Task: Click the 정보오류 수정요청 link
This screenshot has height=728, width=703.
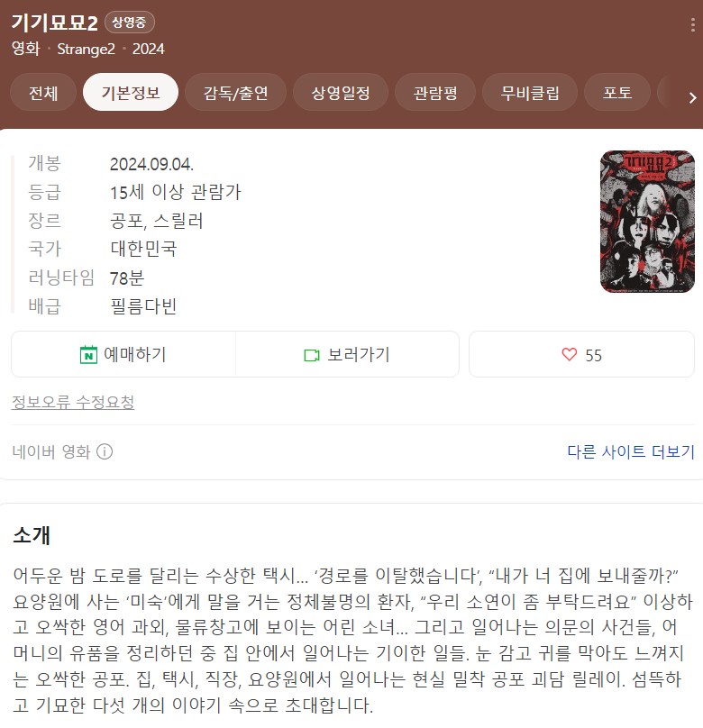Action: point(73,402)
